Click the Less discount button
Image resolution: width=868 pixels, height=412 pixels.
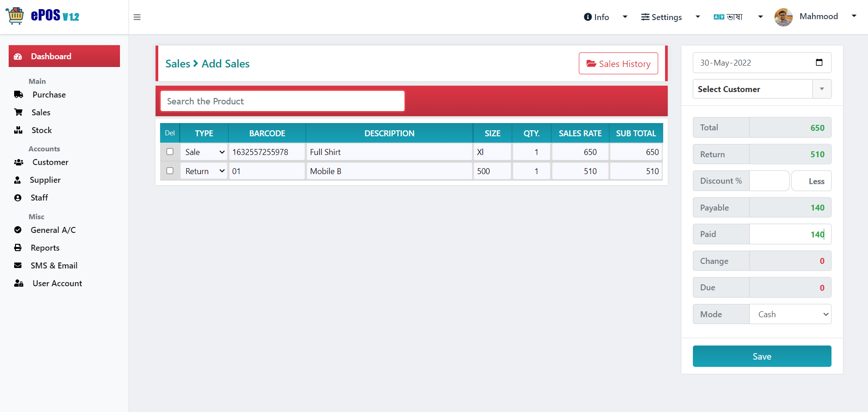(811, 181)
